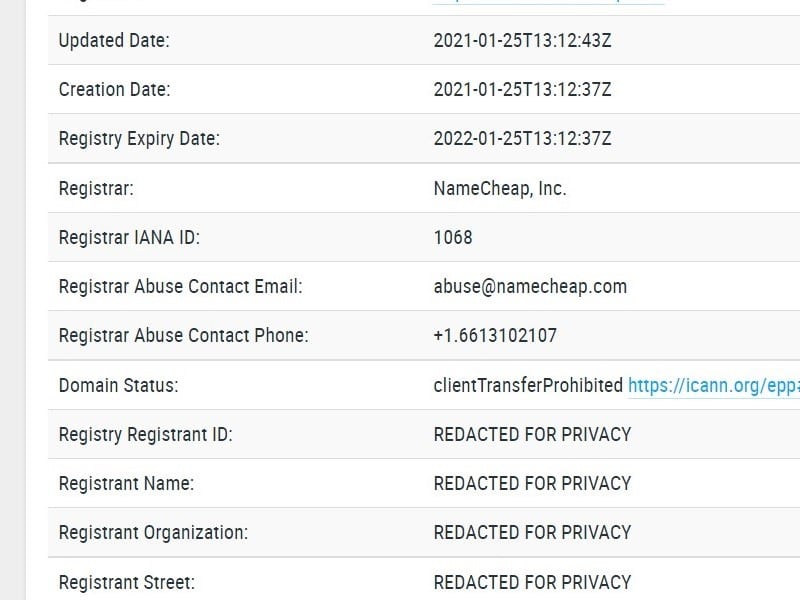Click the abuse@namecheap.com email address
Viewport: 800px width, 600px height.
[x=530, y=286]
